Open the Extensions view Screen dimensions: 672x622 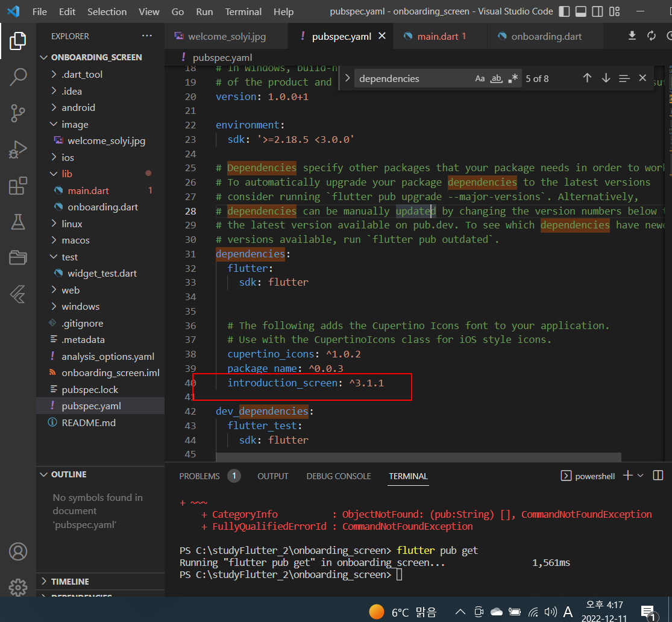coord(17,186)
